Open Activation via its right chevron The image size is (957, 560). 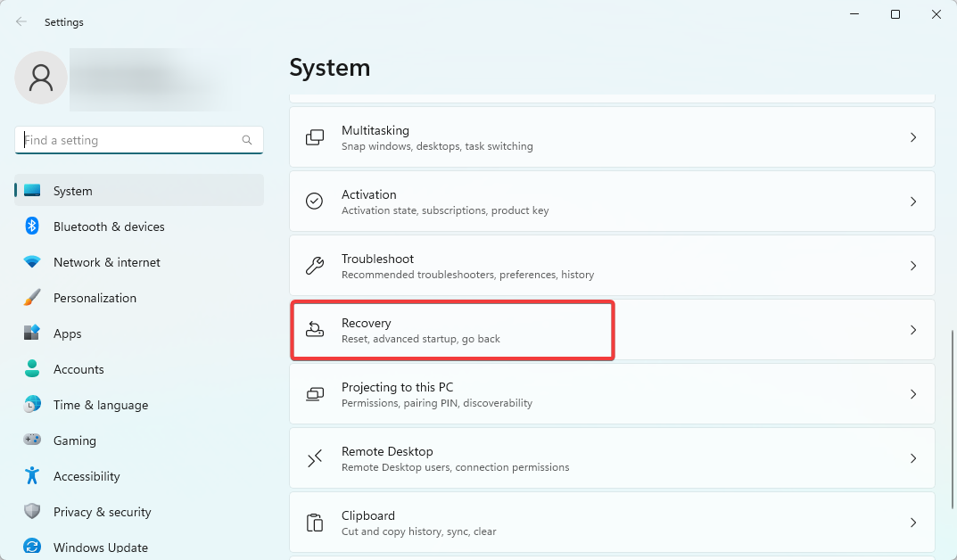point(913,202)
